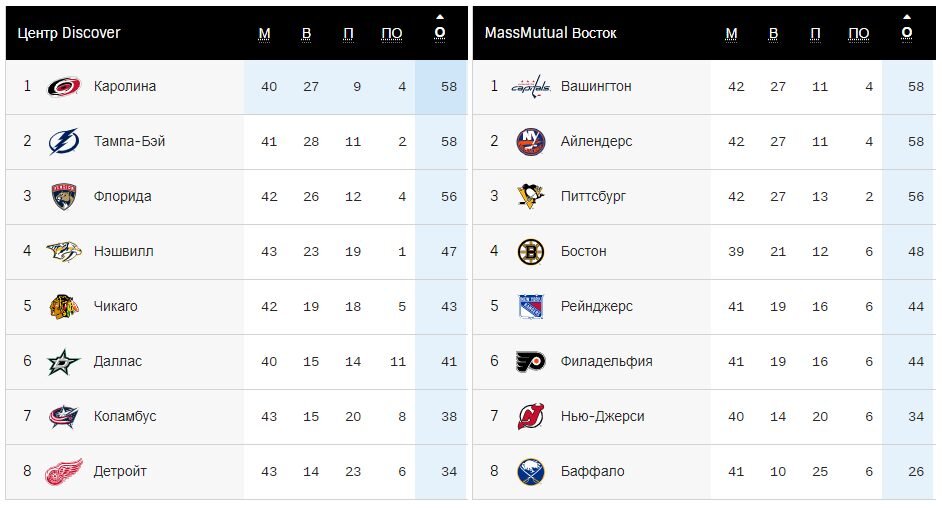Click the Pittsburgh Penguins logo

tap(530, 196)
